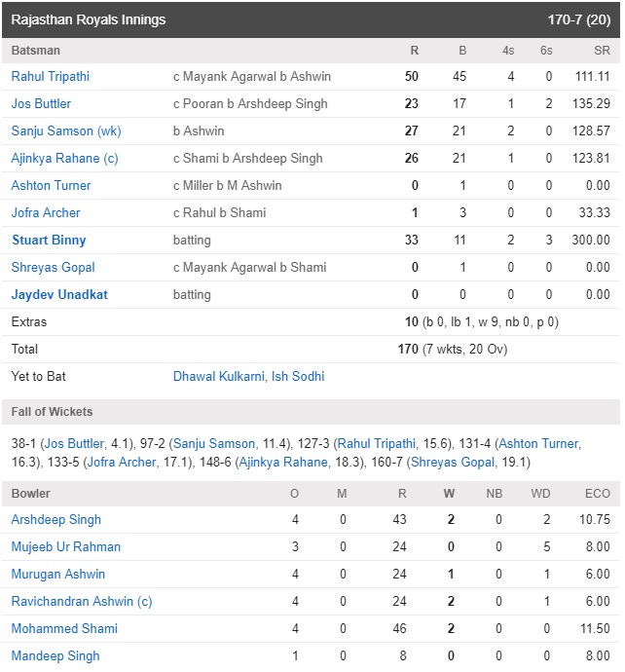Screen dimensions: 625x672
Task: Click Jofra Archer in batsman column
Action: click(x=46, y=213)
